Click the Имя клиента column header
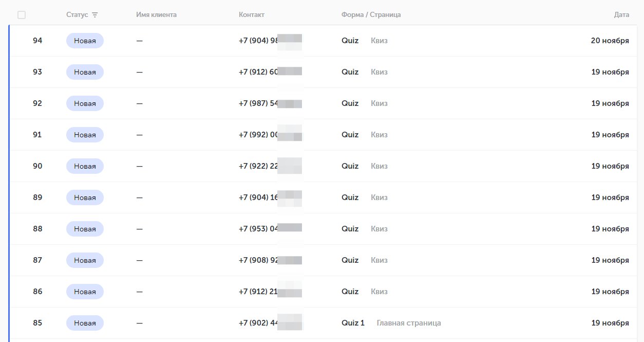The width and height of the screenshot is (644, 342). point(156,15)
